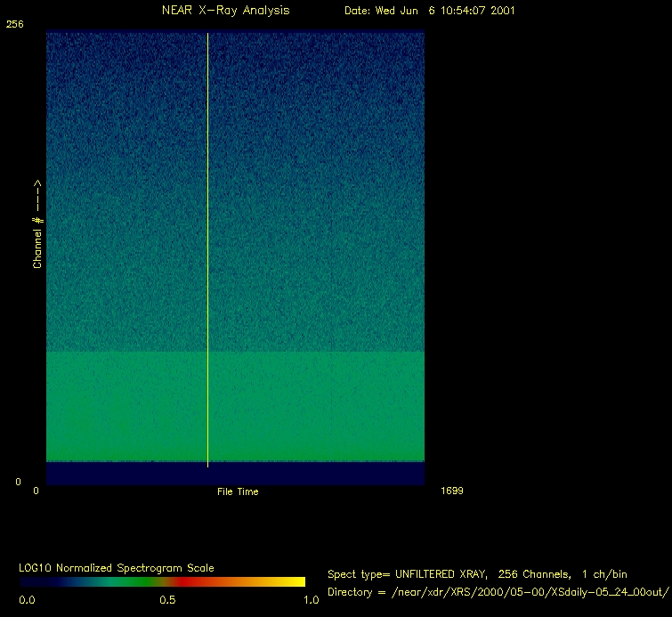Viewport: 672px width, 617px height.
Task: Click the 0.0 color scale tick label
Action: [27, 600]
